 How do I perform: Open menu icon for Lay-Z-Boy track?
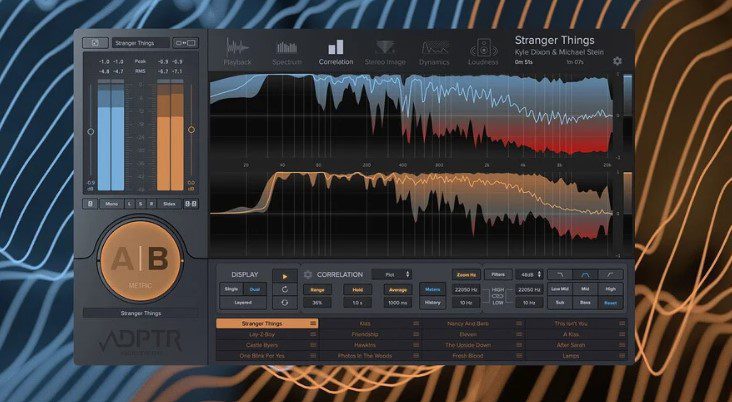click(x=313, y=334)
